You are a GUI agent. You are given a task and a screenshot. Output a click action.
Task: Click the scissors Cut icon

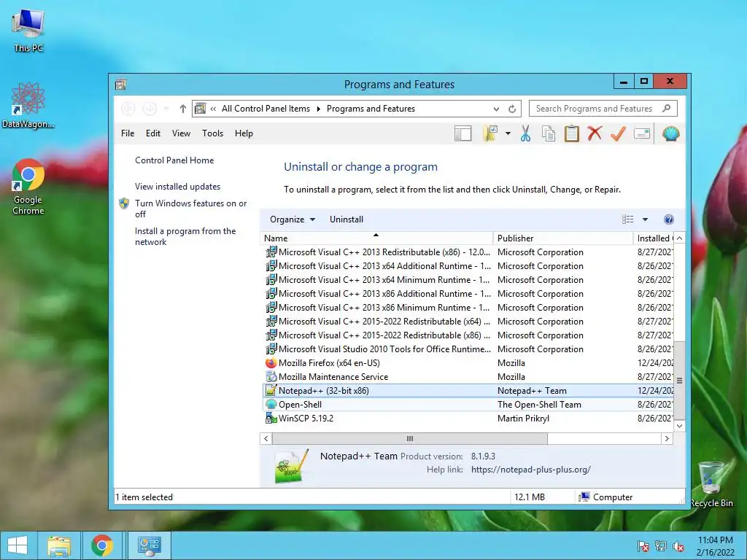click(x=525, y=134)
